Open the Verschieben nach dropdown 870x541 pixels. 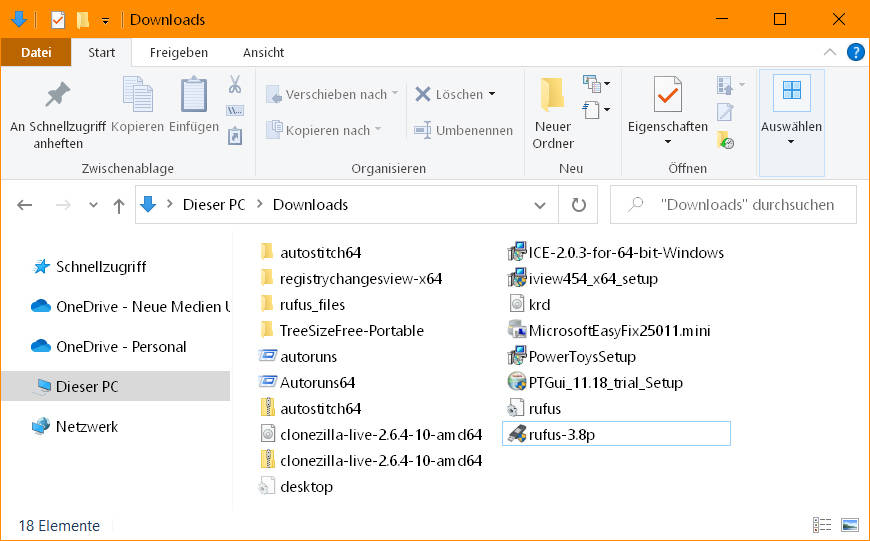click(x=395, y=93)
